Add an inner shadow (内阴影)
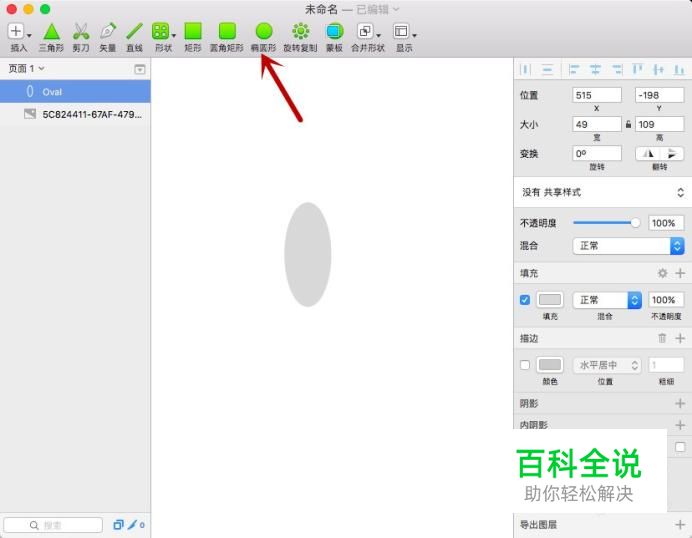This screenshot has height=538, width=692. pyautogui.click(x=680, y=425)
